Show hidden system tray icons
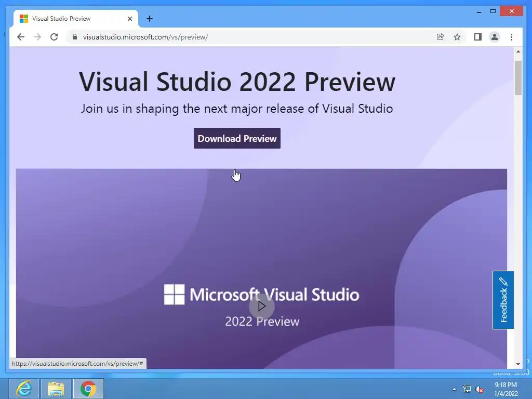 (454, 389)
